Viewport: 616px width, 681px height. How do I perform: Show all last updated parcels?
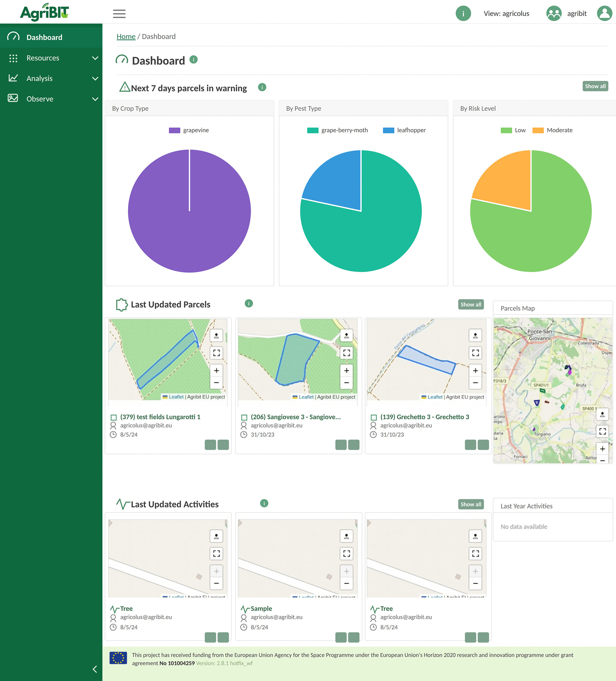pos(471,304)
